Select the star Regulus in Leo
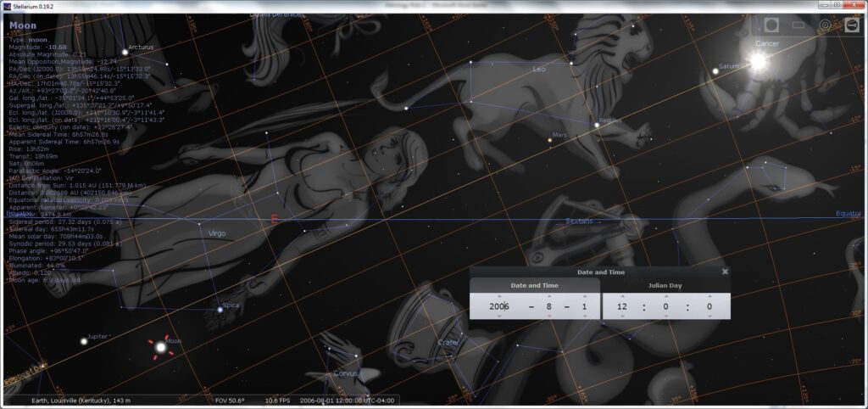868x409 pixels. pyautogui.click(x=597, y=126)
